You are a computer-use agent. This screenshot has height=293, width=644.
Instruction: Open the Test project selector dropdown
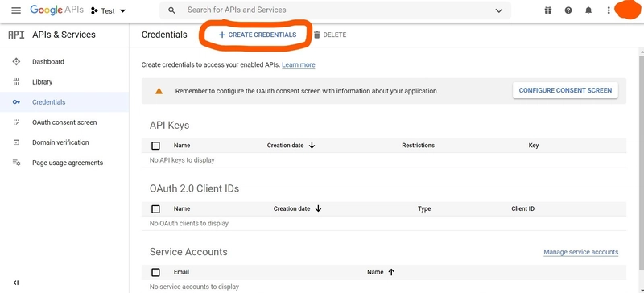(109, 11)
